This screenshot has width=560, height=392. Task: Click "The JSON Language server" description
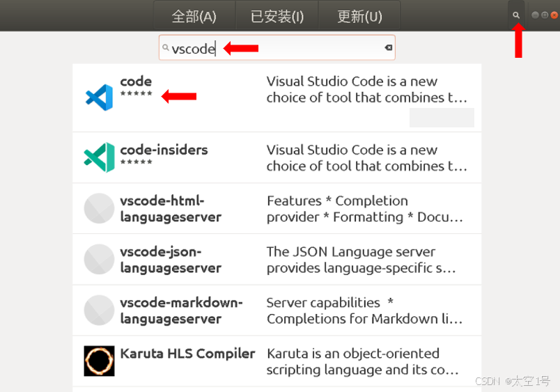pos(361,260)
